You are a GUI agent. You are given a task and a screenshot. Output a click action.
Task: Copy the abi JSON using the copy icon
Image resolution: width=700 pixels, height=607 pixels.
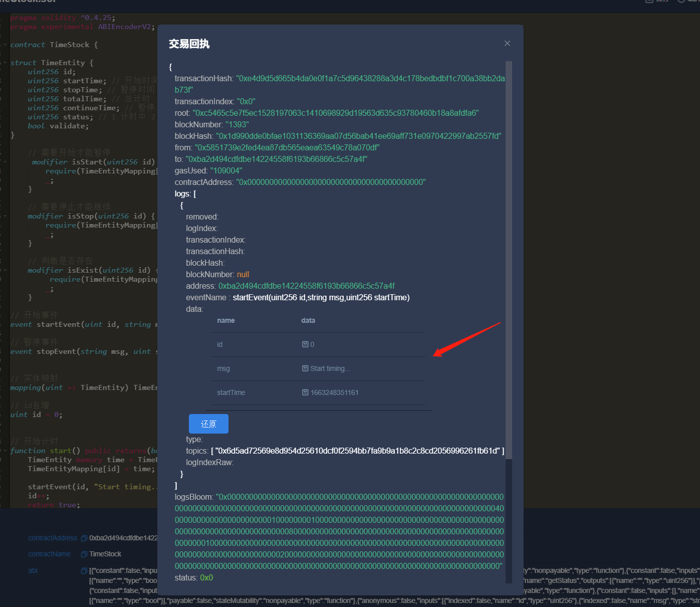[84, 570]
